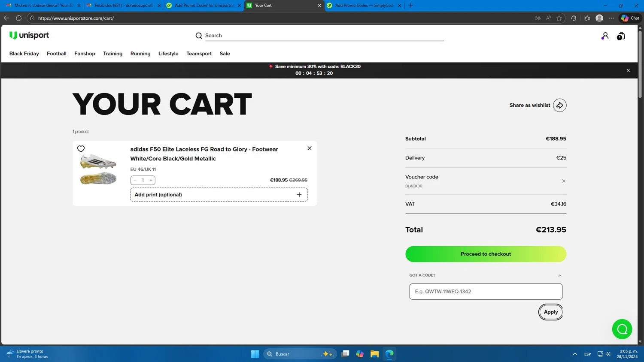Viewport: 644px width, 362px height.
Task: Click ESP language indicator
Action: pos(587,354)
